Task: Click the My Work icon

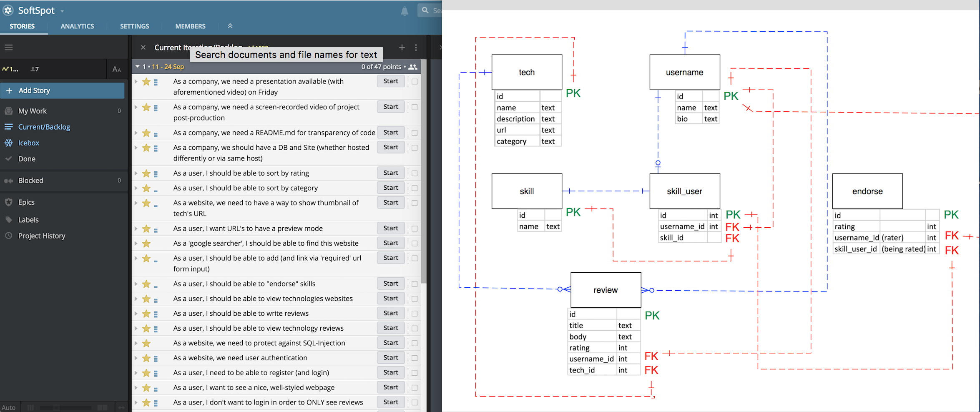Action: pyautogui.click(x=9, y=111)
